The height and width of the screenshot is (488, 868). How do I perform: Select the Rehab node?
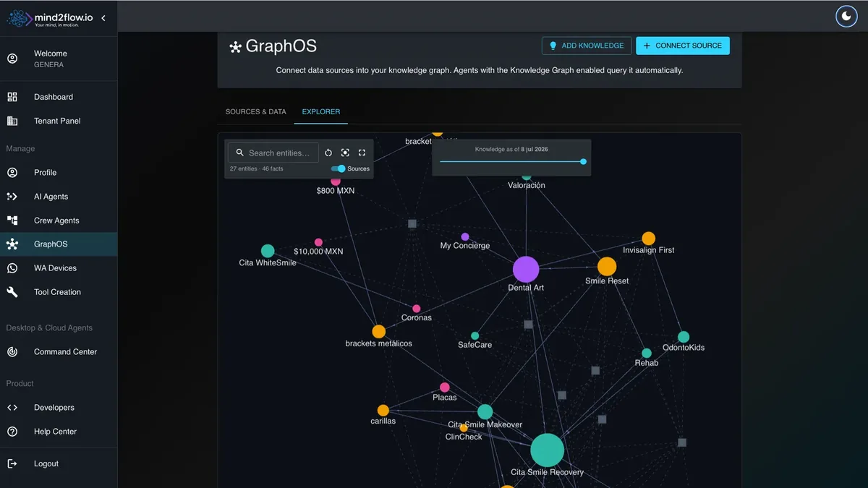click(647, 354)
